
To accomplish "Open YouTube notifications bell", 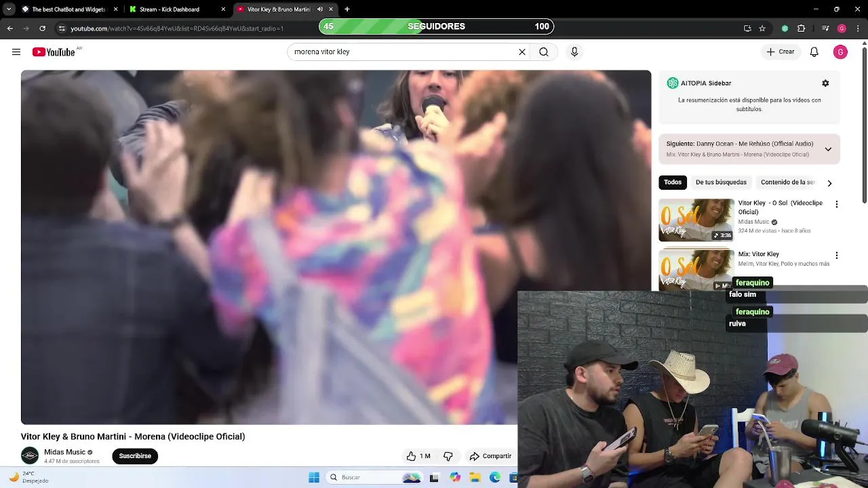I will [x=814, y=52].
